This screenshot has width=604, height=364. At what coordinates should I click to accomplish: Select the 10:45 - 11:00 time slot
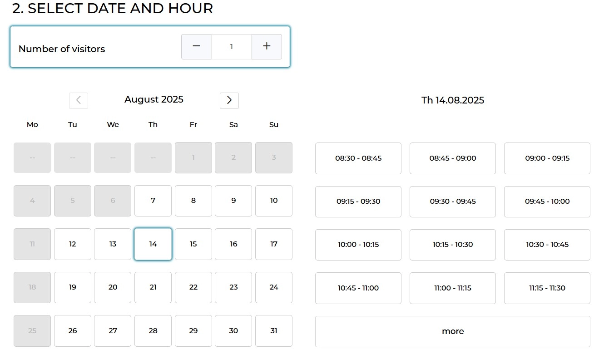point(358,288)
